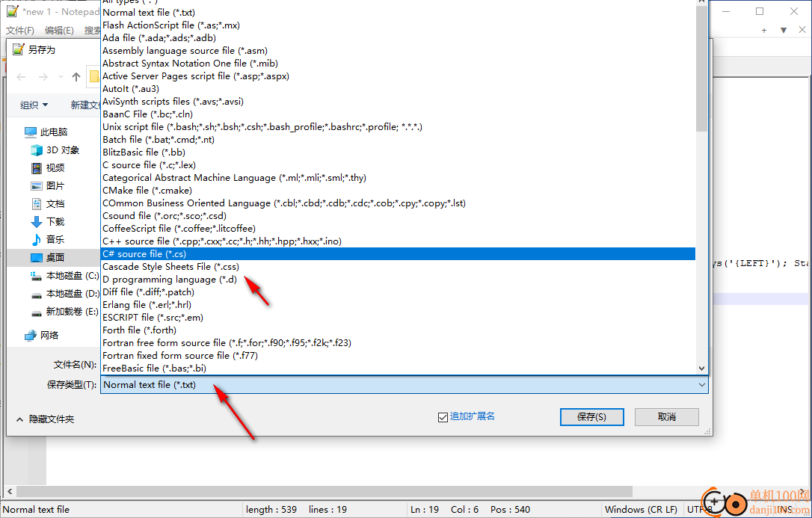Collapse folders with 隐藏文件夹
The image size is (812, 518).
pos(46,419)
